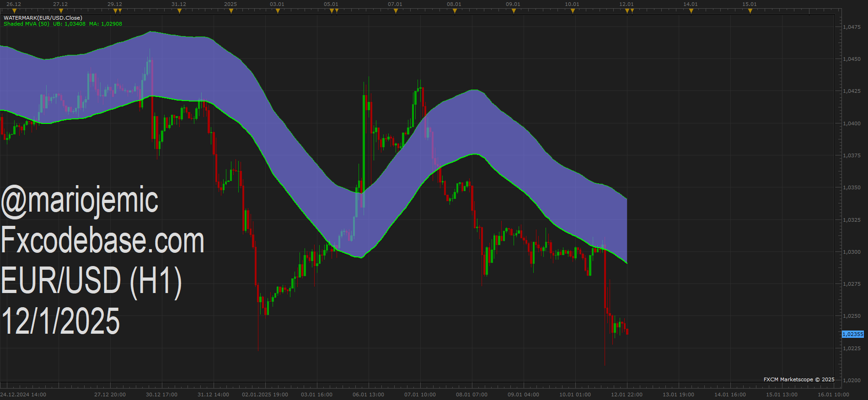Click the FXCM Marketscope © 2025 text
This screenshot has height=400, width=868.
(x=799, y=379)
